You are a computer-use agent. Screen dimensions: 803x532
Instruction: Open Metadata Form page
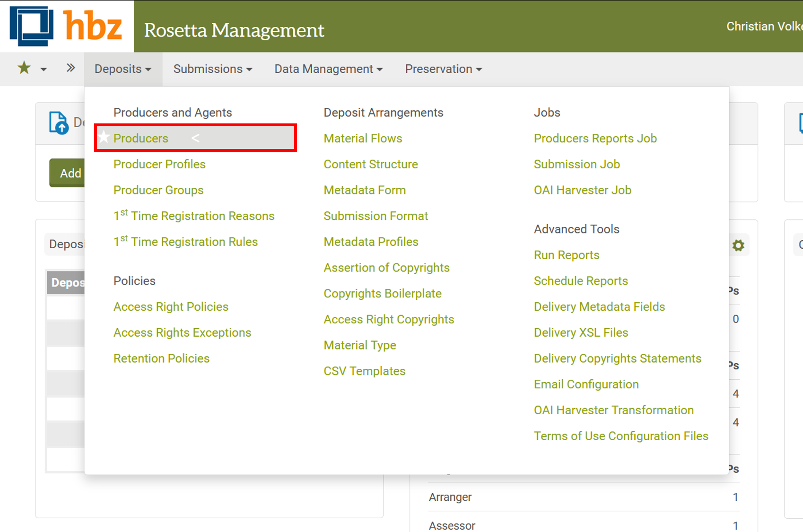pos(365,190)
